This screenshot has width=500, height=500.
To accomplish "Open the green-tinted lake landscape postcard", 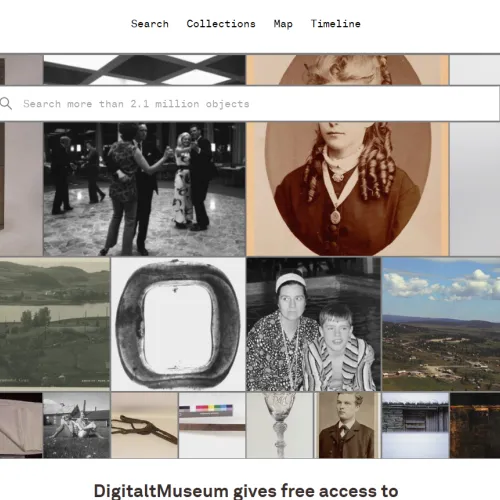I will [x=55, y=324].
